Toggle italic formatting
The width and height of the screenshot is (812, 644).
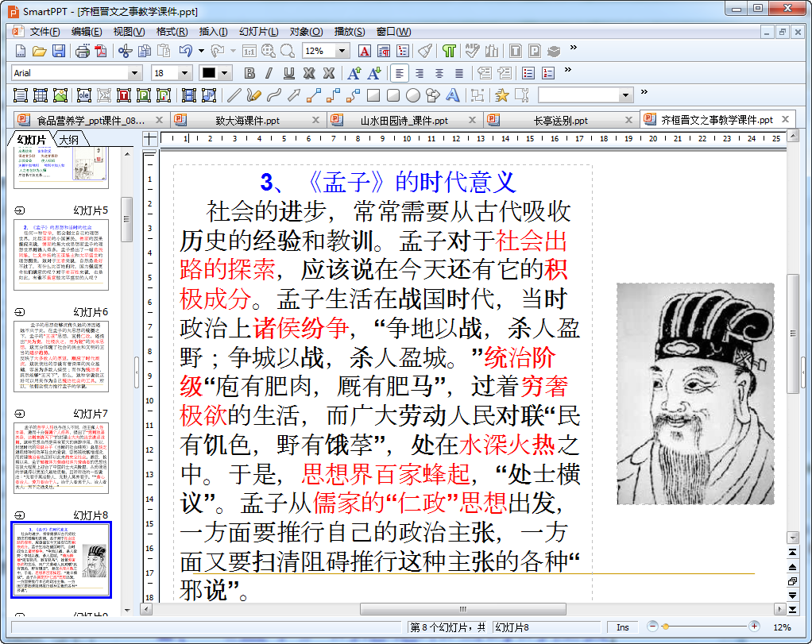coord(269,73)
